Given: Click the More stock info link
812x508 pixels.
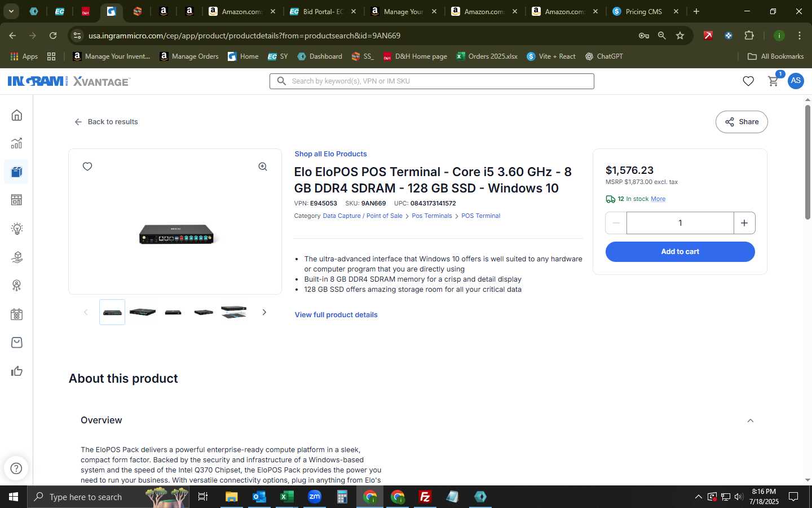Looking at the screenshot, I should coord(658,199).
